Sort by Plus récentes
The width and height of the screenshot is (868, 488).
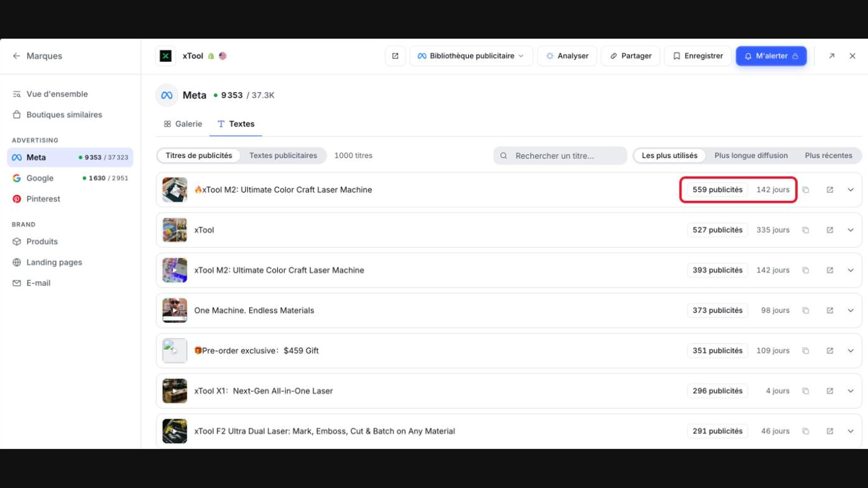pos(828,156)
